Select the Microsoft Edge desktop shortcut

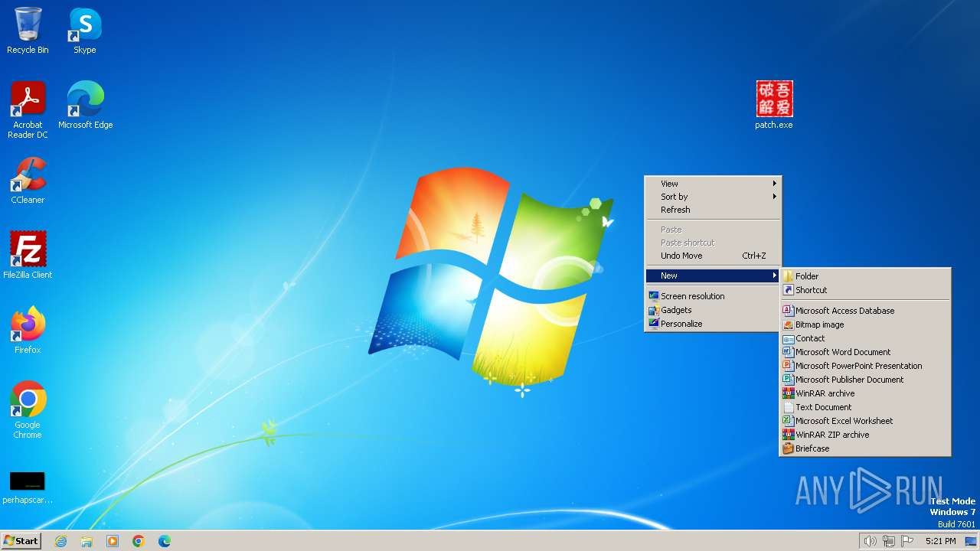tap(85, 106)
